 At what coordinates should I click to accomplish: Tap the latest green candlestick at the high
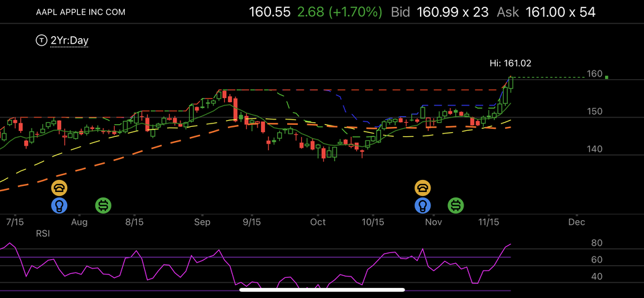511,82
